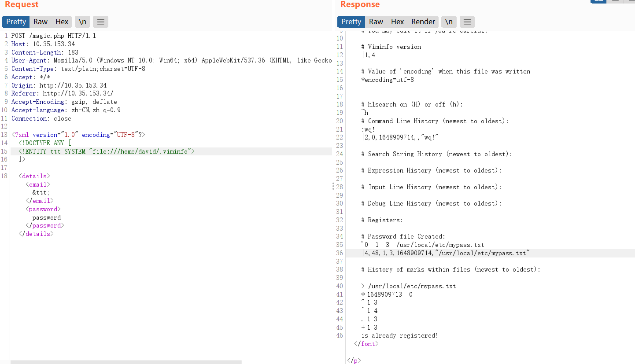Image resolution: width=635 pixels, height=364 pixels.
Task: Click the closing </font> tag in Response
Action: (367, 344)
